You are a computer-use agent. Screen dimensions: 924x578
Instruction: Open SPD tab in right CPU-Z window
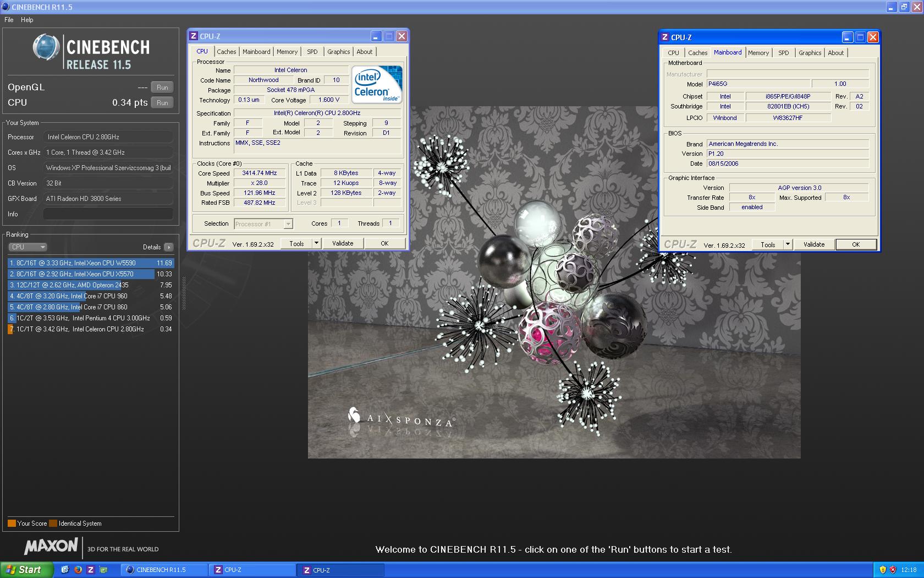(x=784, y=53)
